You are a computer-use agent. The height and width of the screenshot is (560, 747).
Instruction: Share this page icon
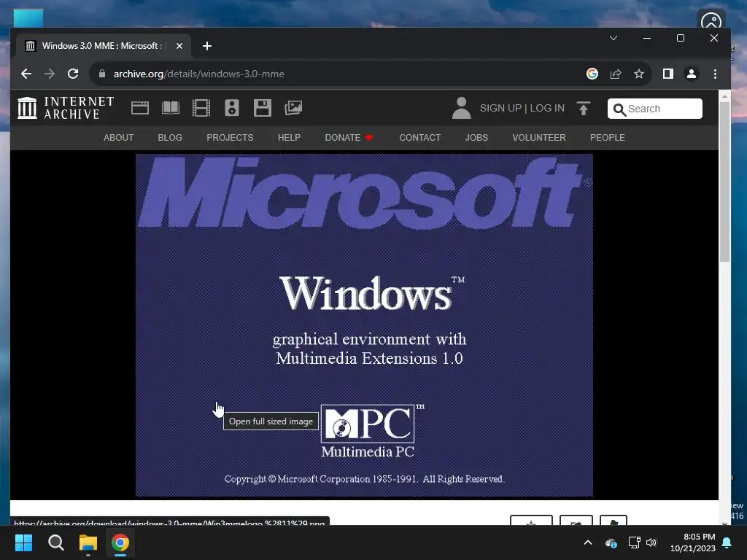(x=616, y=74)
